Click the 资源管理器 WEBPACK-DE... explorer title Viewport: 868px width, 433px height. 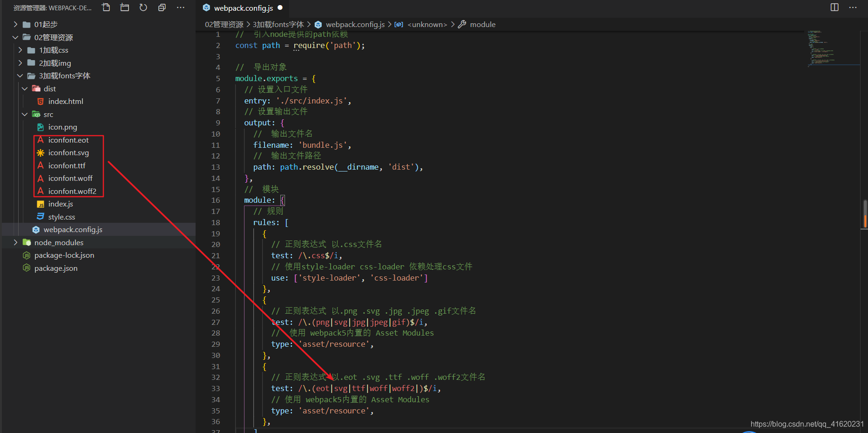tap(53, 8)
